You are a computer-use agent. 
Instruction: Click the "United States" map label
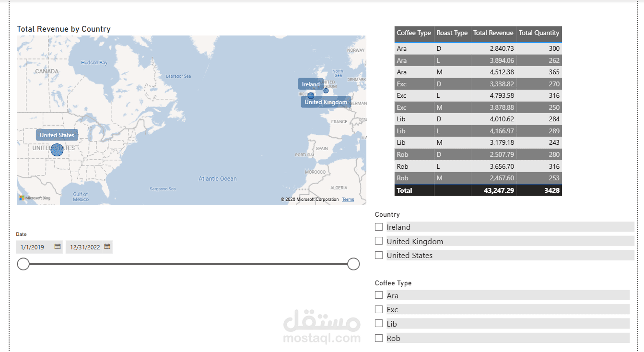pos(57,135)
